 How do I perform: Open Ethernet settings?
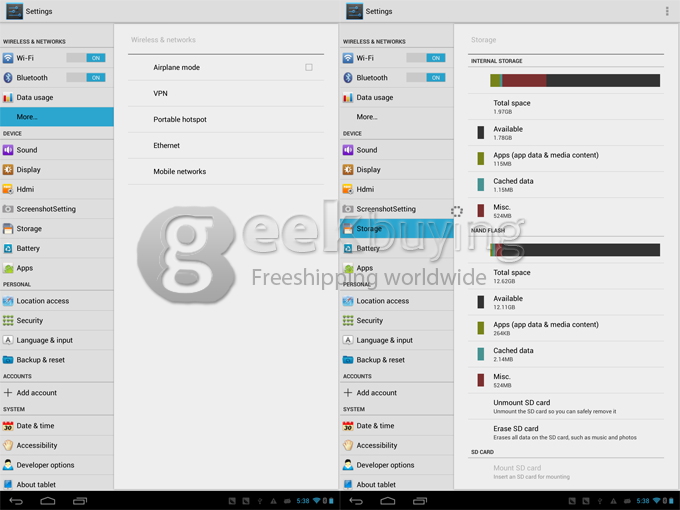[x=226, y=145]
